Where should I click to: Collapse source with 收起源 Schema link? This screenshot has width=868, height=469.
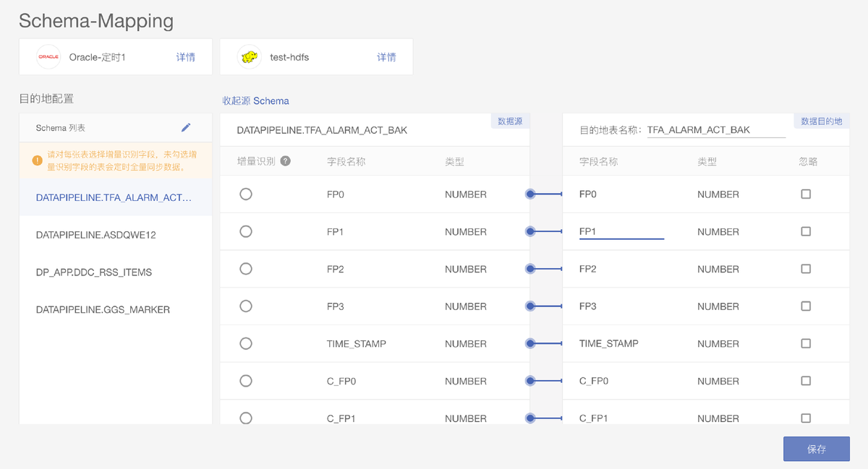click(x=255, y=101)
